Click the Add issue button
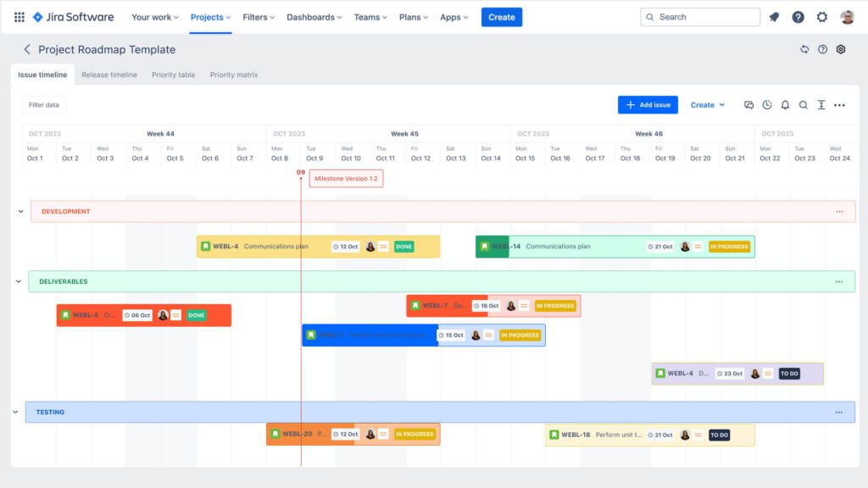The width and height of the screenshot is (868, 488). (x=648, y=105)
